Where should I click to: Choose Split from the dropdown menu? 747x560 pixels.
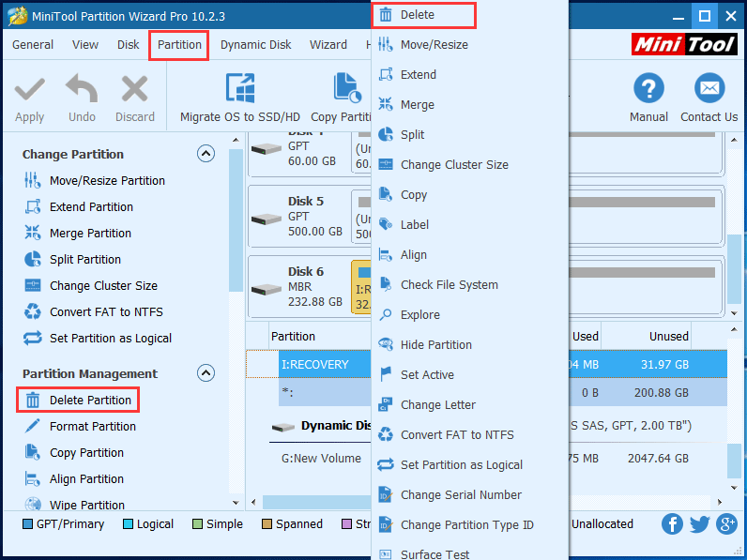click(470, 135)
